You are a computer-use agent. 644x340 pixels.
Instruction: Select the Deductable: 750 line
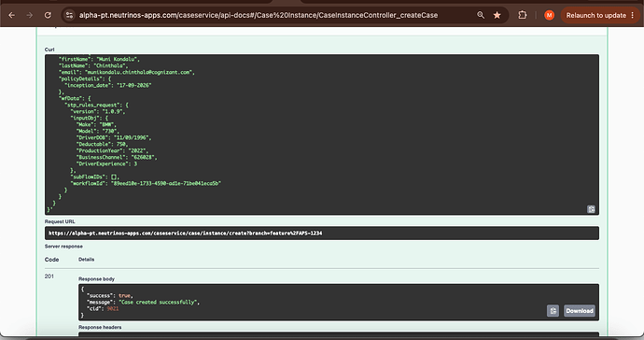pos(103,144)
